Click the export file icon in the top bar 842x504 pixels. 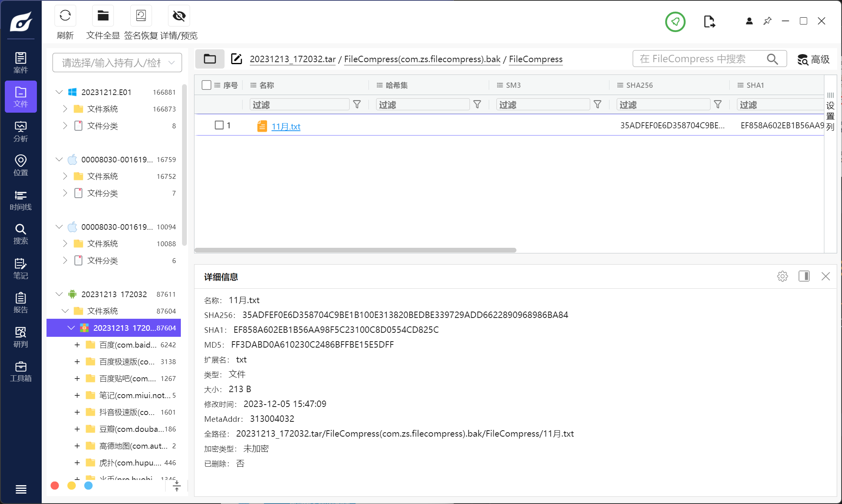(709, 22)
